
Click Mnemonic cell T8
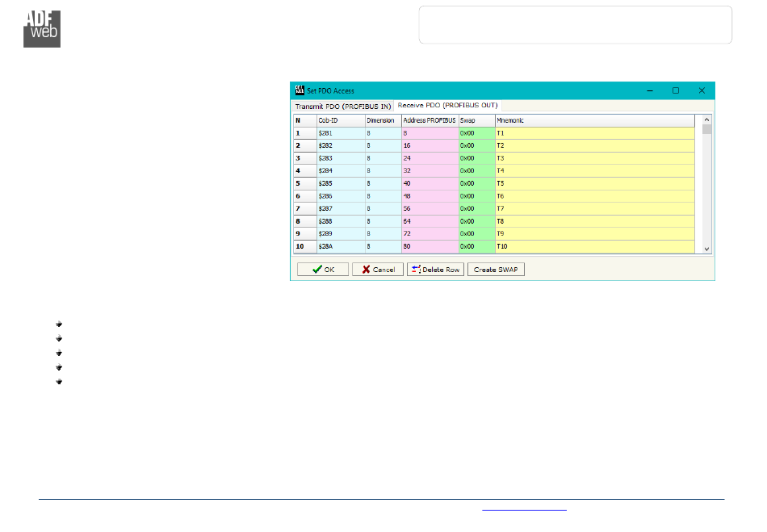pyautogui.click(x=595, y=221)
